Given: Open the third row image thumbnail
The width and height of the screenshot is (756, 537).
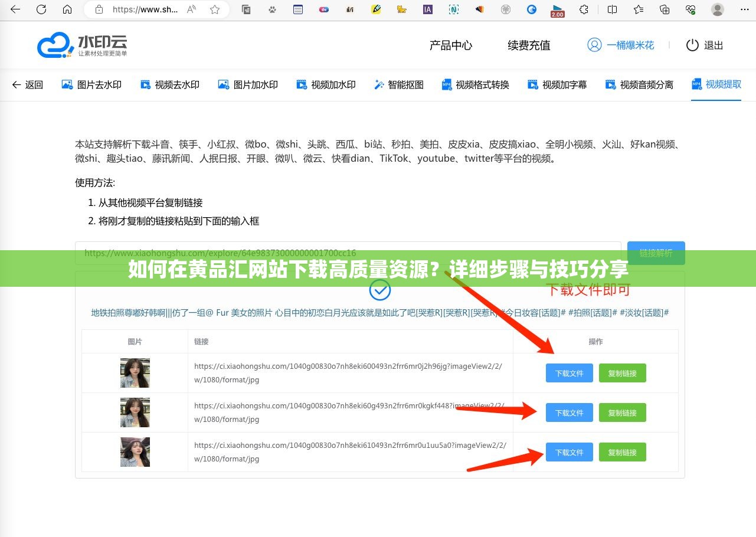Looking at the screenshot, I should point(135,452).
